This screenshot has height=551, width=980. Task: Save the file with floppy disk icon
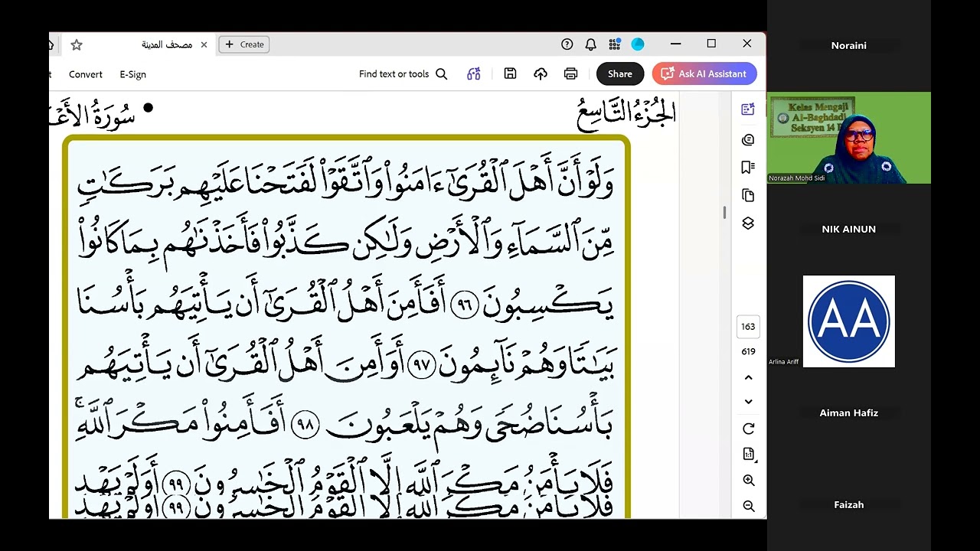(x=510, y=74)
